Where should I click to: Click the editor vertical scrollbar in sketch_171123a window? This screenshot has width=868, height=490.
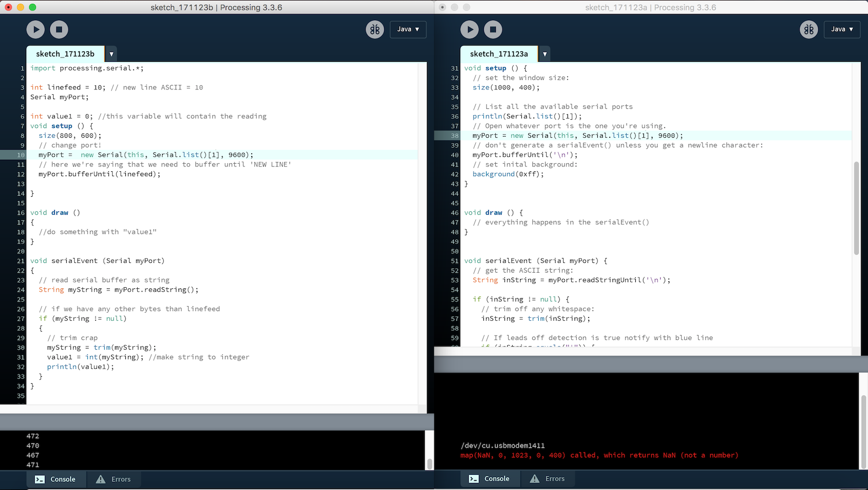click(x=857, y=208)
